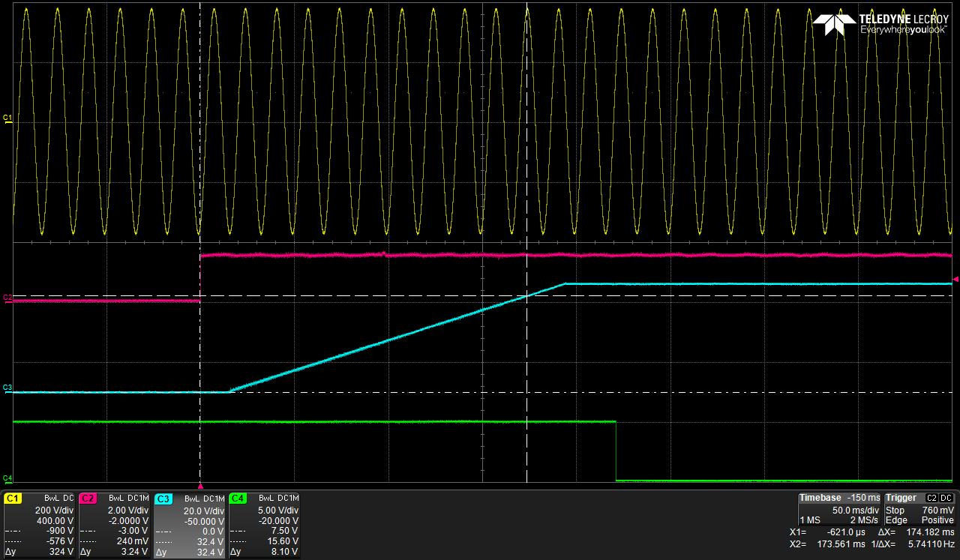Open the C1 channel descriptor box
This screenshot has height=560, width=960.
(x=39, y=525)
